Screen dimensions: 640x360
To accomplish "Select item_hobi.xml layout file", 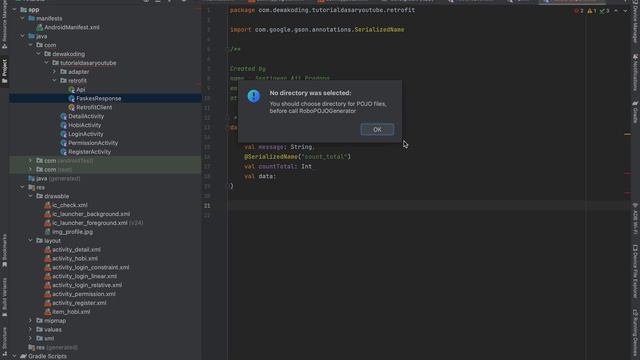I will [x=71, y=312].
